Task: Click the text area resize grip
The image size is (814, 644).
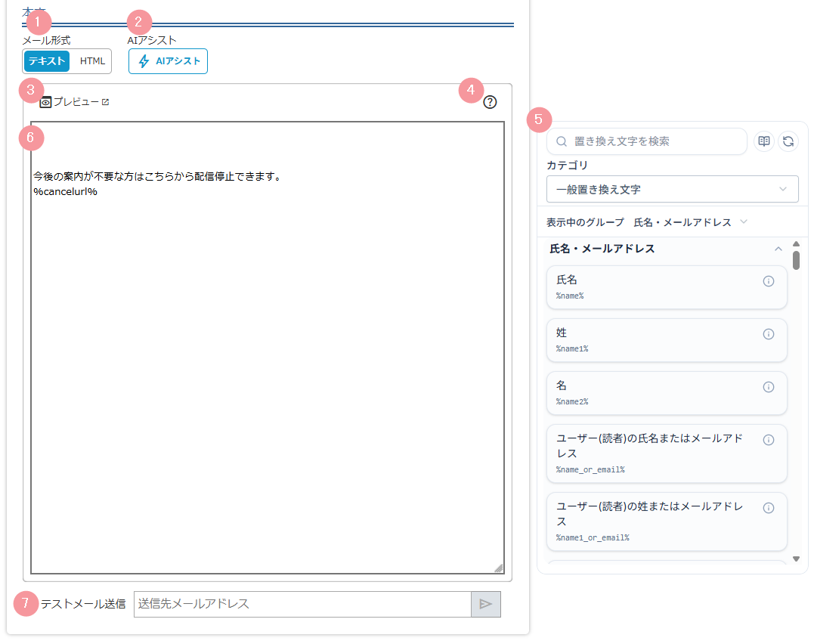Action: click(498, 568)
